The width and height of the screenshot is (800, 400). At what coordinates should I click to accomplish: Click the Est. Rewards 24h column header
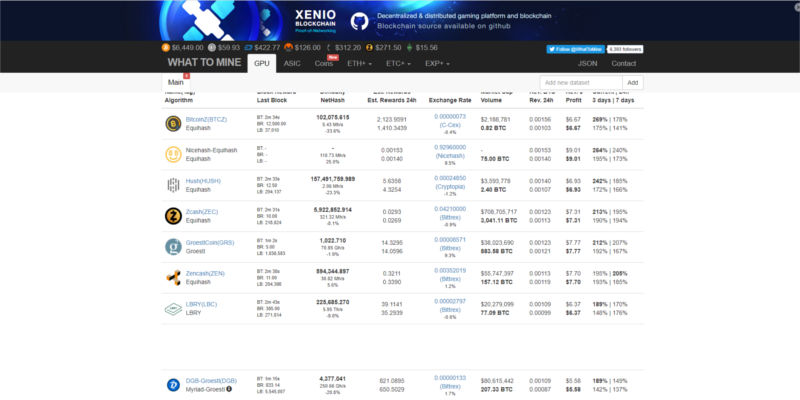[392, 101]
